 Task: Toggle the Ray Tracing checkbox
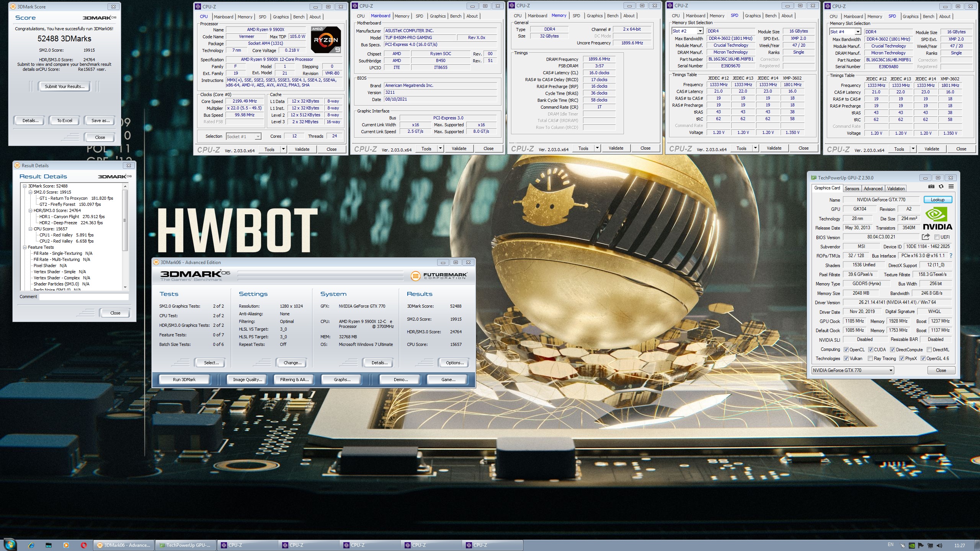pyautogui.click(x=871, y=359)
